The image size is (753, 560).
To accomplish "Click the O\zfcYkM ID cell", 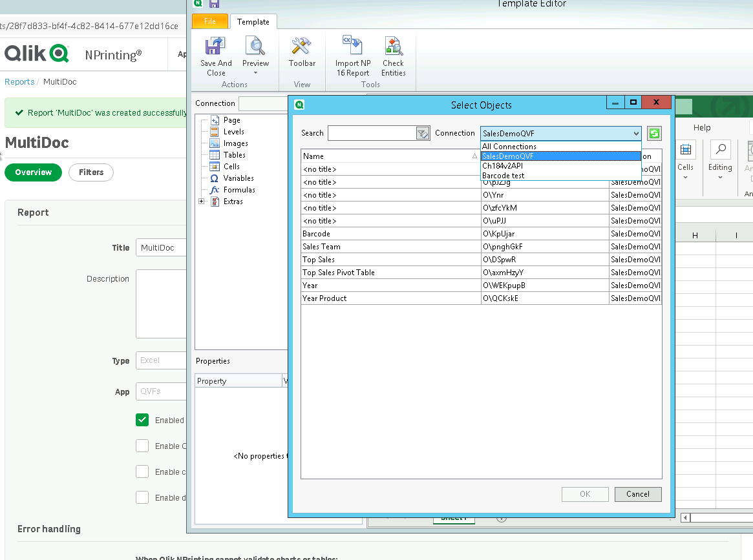I will pos(545,208).
